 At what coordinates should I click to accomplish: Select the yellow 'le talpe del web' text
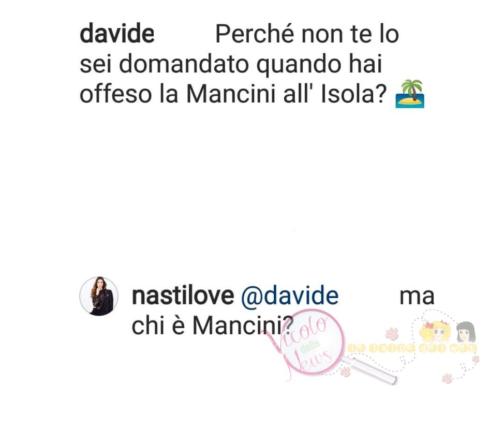pos(412,348)
